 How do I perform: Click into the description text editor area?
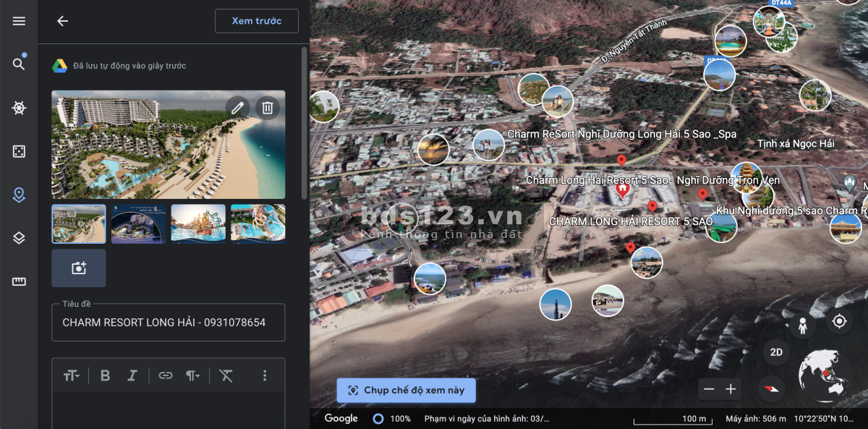(168, 409)
